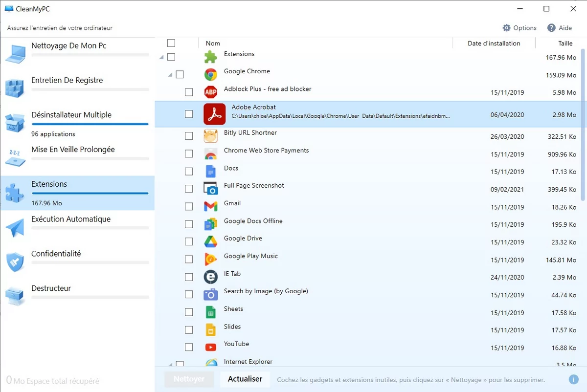Click the Adobe Acrobat red icon

pyautogui.click(x=214, y=114)
